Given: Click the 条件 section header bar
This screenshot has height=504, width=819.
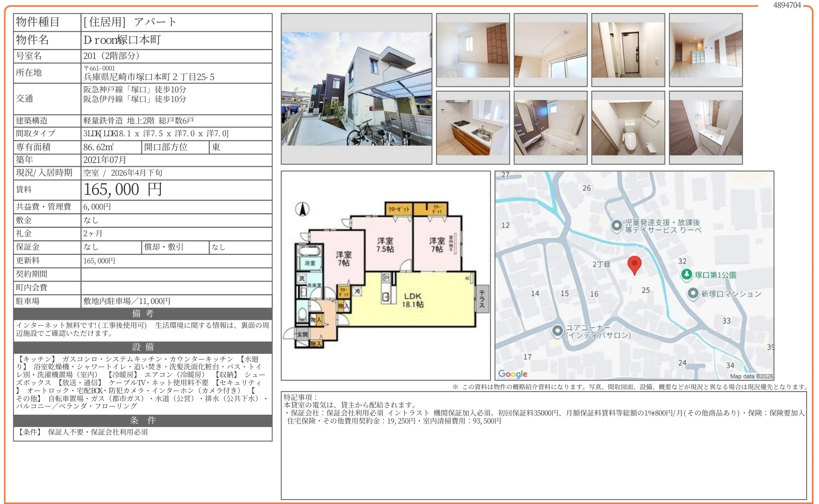Looking at the screenshot, I should coord(143,420).
